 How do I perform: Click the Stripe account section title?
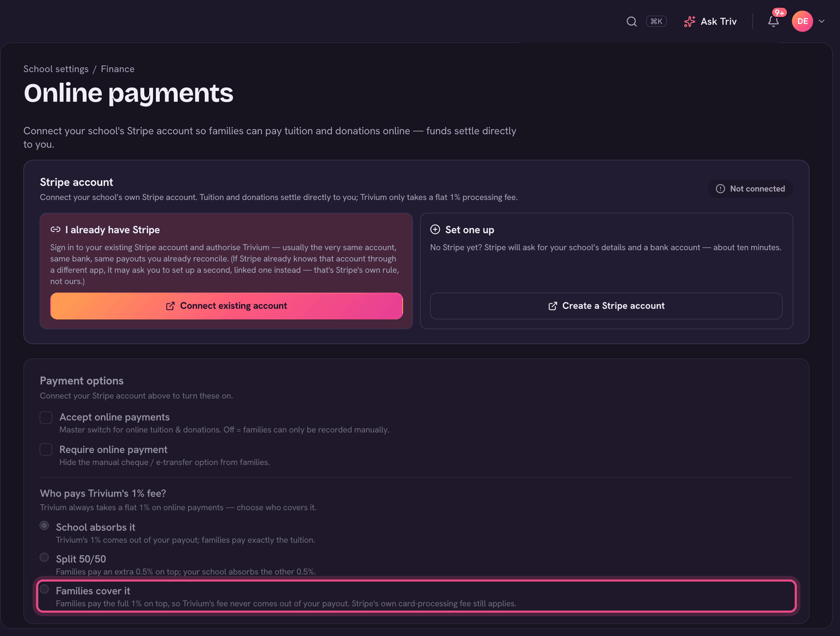point(76,182)
